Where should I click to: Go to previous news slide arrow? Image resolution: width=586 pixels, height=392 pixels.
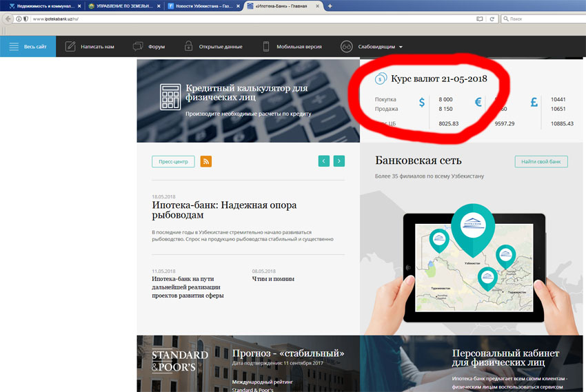point(324,161)
